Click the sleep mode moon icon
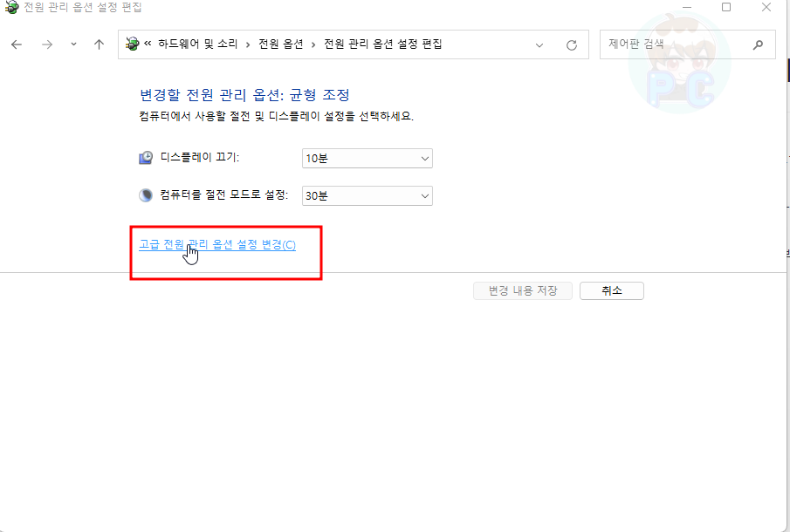Image resolution: width=790 pixels, height=532 pixels. pos(146,195)
